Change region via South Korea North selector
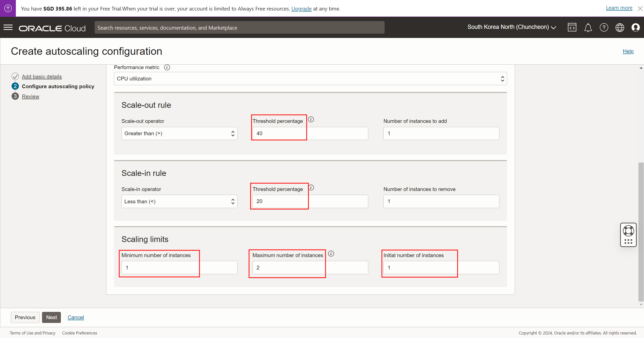The height and width of the screenshot is (338, 644). coord(511,27)
